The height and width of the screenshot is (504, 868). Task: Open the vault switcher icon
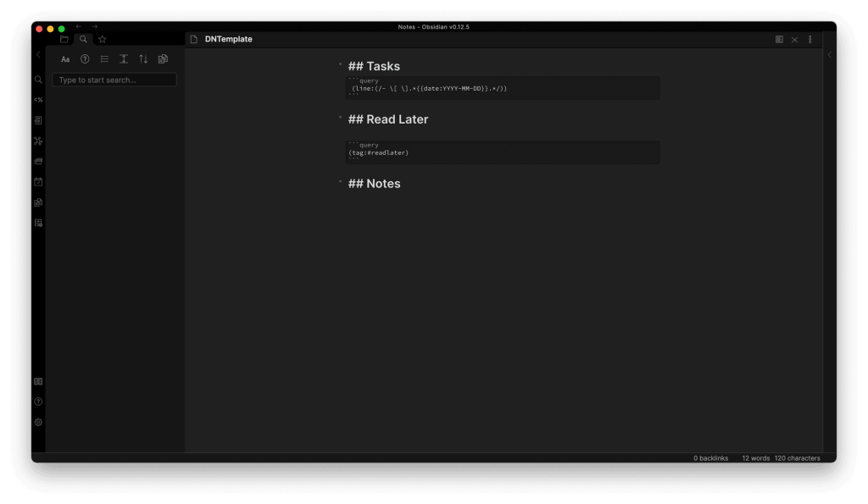pos(38,382)
